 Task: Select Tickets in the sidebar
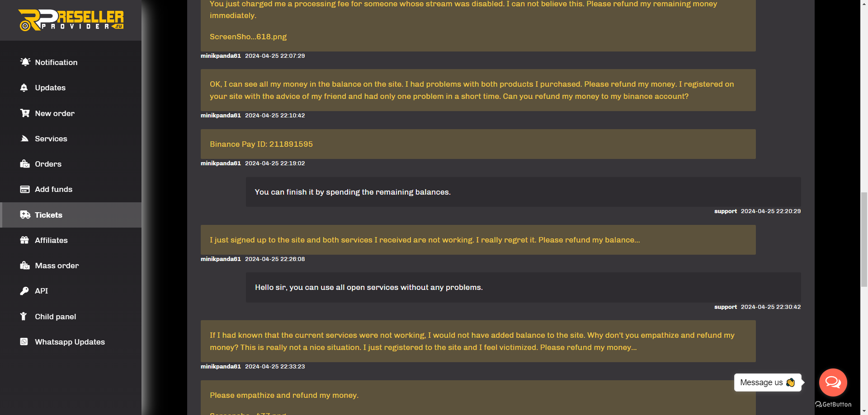click(x=71, y=215)
